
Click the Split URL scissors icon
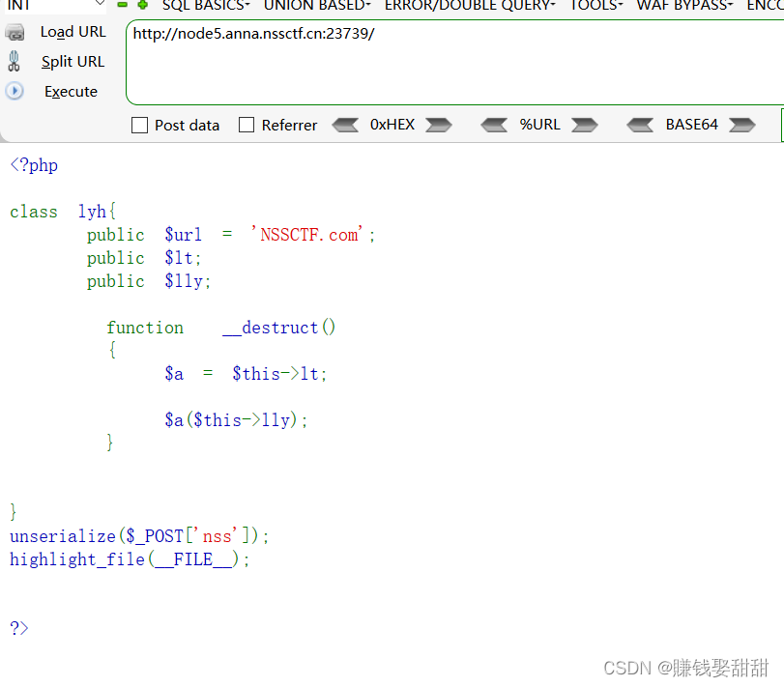14,62
